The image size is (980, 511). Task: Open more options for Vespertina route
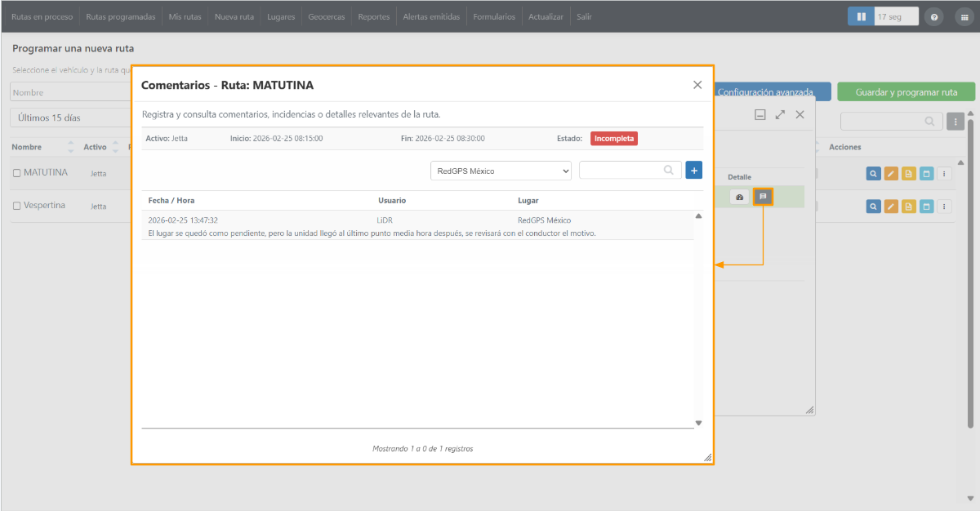945,206
